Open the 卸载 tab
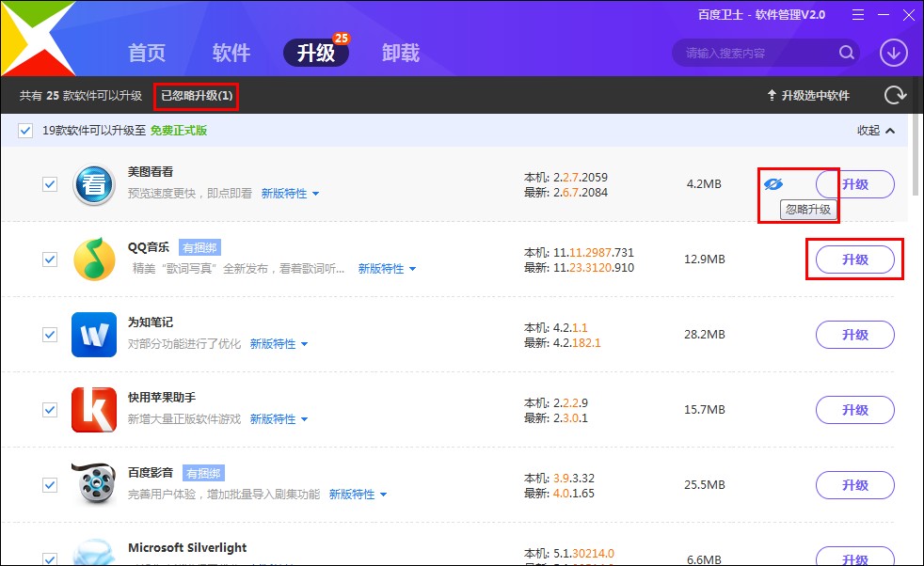The image size is (924, 566). pos(401,53)
